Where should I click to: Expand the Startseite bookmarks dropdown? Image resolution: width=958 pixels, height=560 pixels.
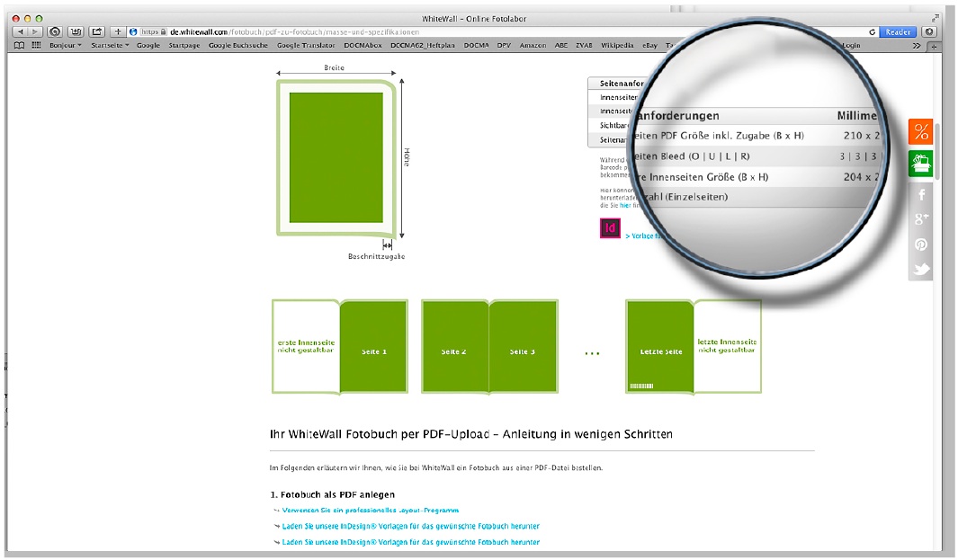(110, 45)
